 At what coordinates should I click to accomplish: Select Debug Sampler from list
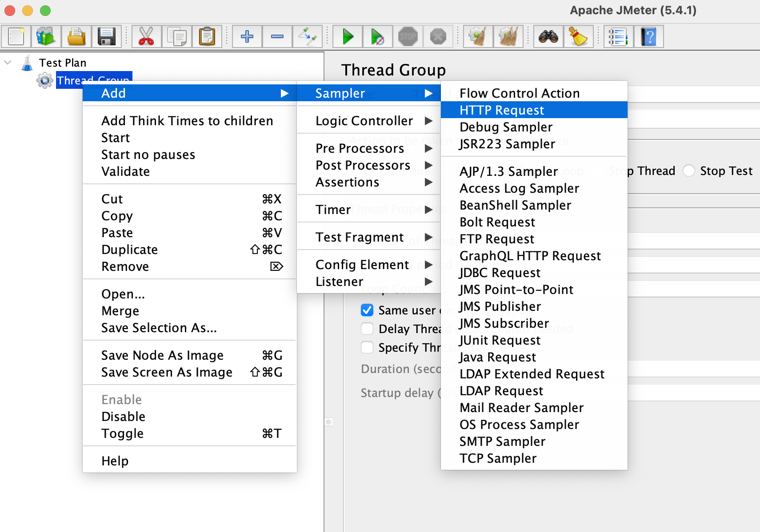(x=534, y=127)
